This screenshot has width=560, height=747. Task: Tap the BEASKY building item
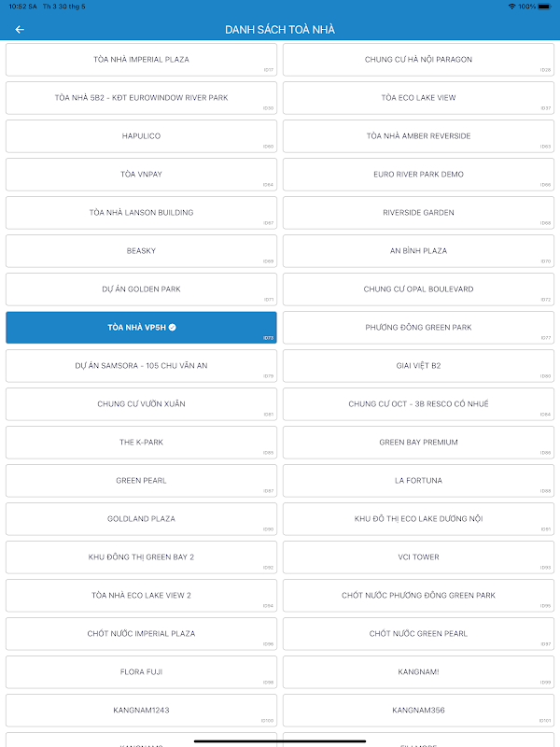[x=141, y=251]
